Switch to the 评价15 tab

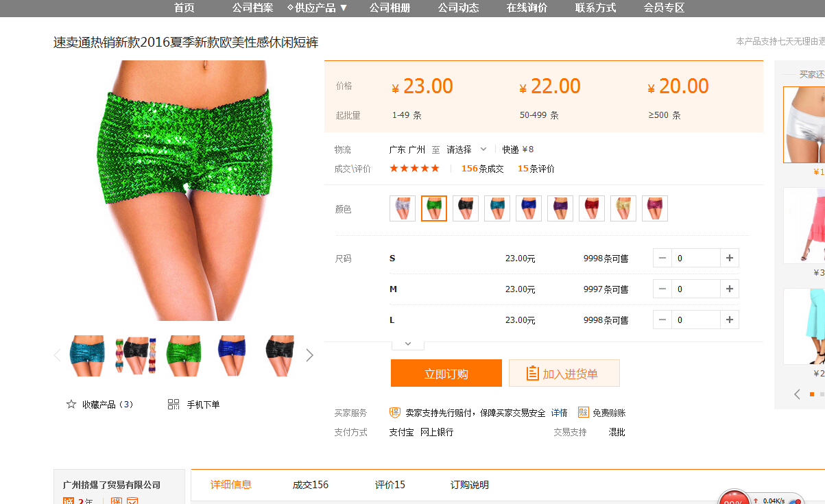(390, 485)
